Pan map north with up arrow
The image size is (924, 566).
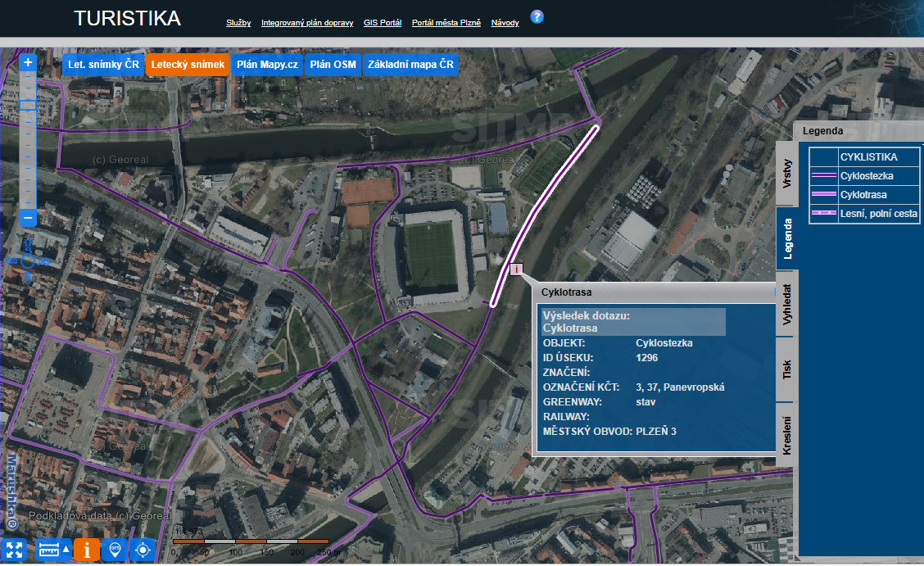coord(28,244)
